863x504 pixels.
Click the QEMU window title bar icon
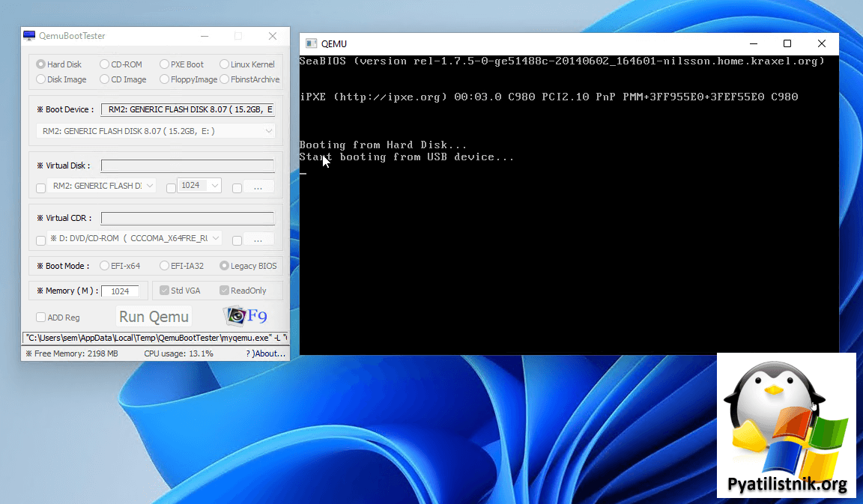click(x=311, y=43)
